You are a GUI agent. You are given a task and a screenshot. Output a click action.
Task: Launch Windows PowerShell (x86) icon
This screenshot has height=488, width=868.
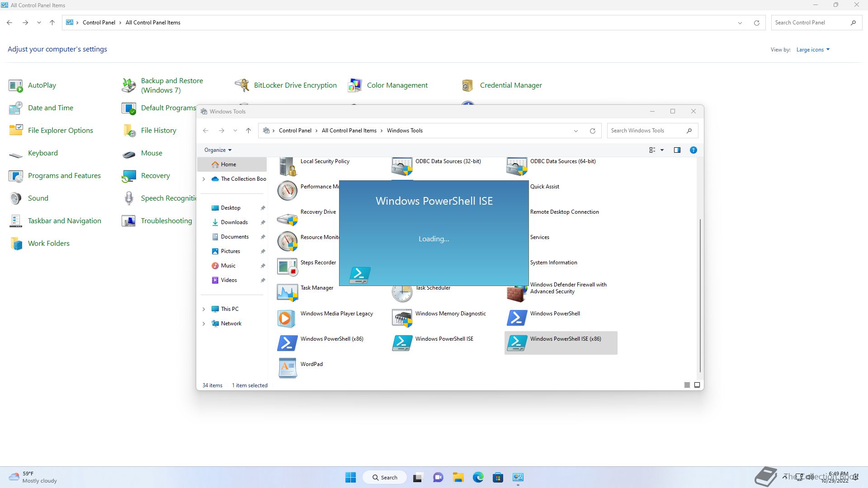(x=287, y=343)
